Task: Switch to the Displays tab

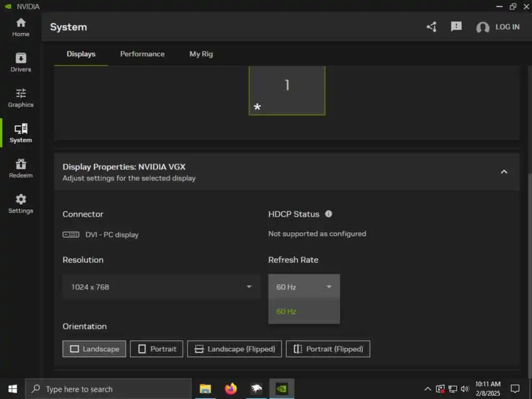Action: point(81,54)
